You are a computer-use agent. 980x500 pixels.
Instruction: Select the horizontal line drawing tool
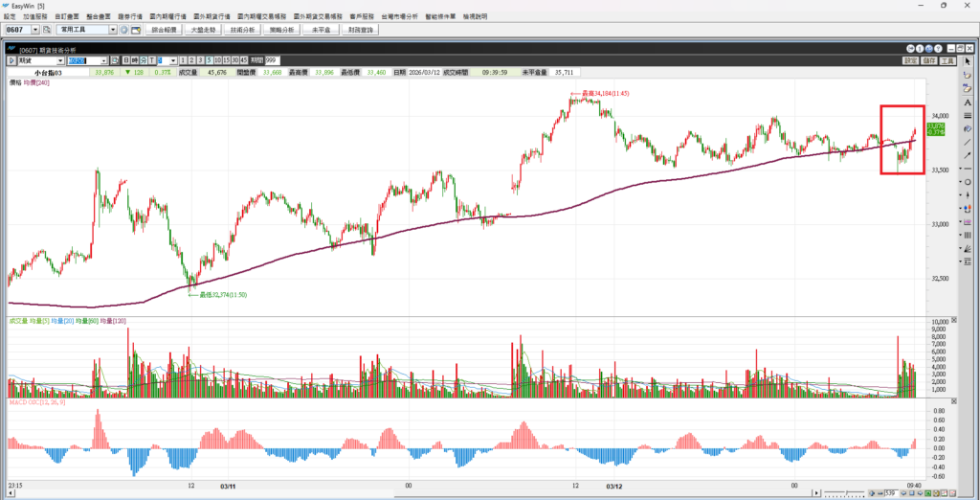coord(968,169)
